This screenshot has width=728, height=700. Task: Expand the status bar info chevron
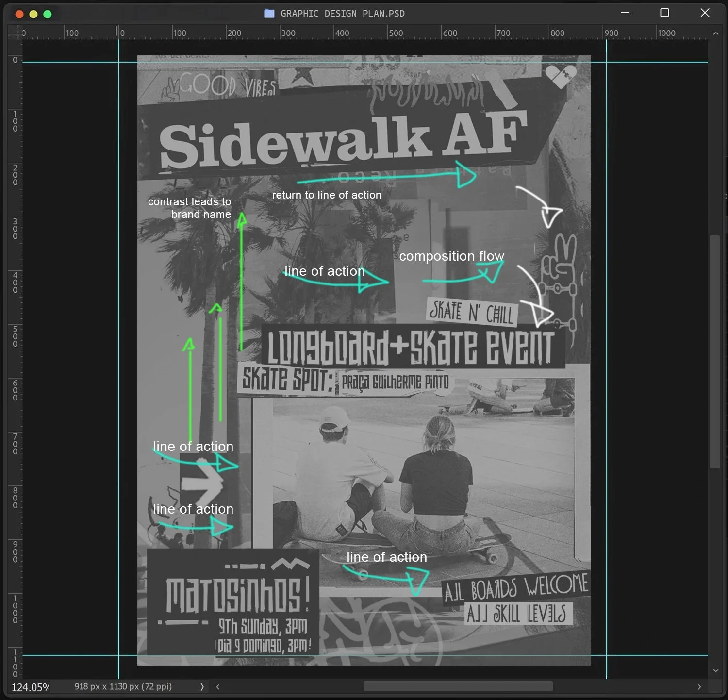(202, 686)
